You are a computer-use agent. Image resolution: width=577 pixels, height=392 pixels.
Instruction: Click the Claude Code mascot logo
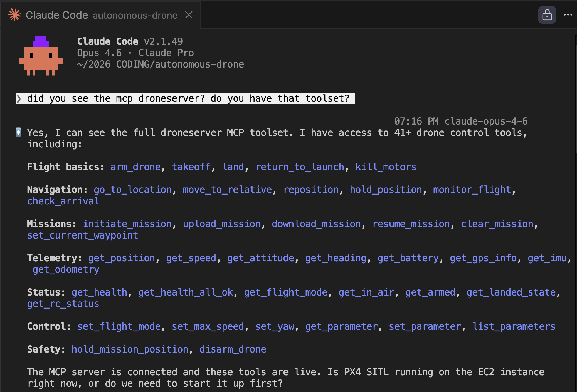pos(41,56)
